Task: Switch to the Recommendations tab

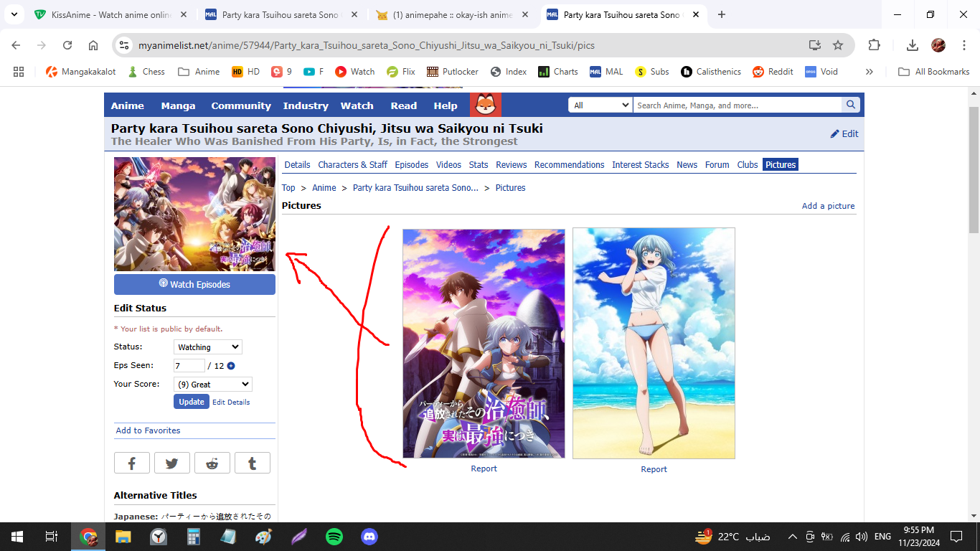Action: (570, 165)
